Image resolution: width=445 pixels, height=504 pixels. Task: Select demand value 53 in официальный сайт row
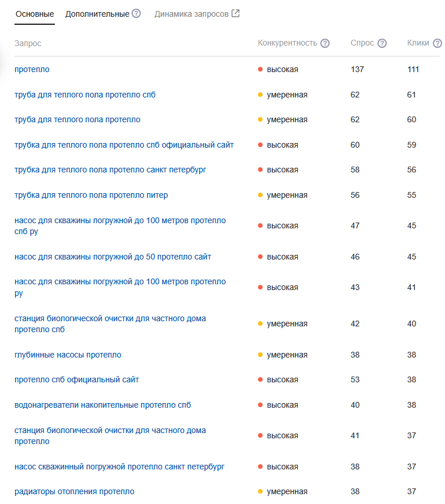pyautogui.click(x=355, y=379)
